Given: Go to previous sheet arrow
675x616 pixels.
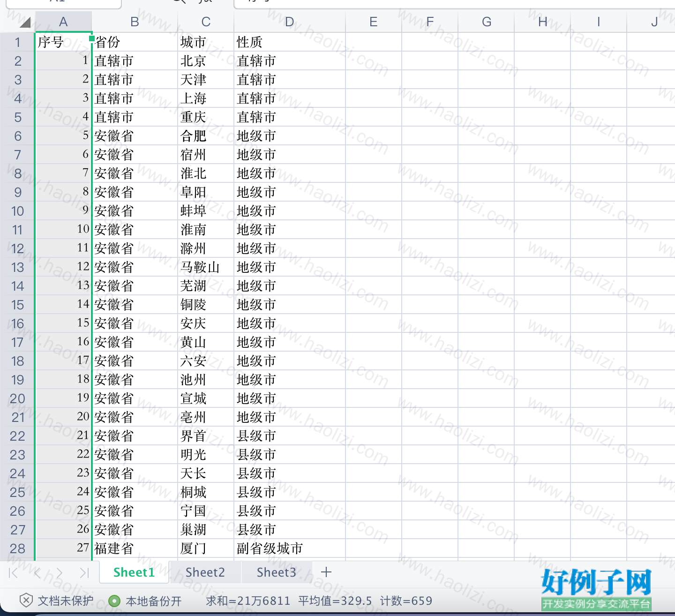Looking at the screenshot, I should [x=37, y=572].
